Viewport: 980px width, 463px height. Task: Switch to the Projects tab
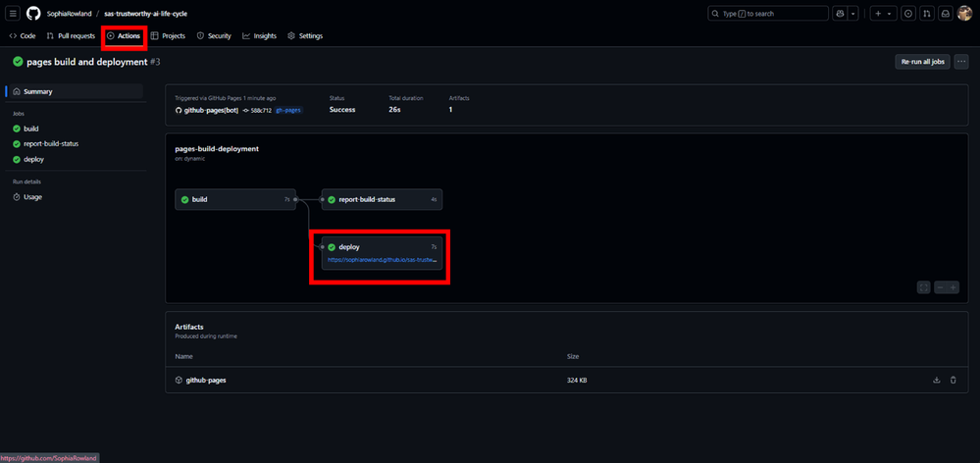pyautogui.click(x=168, y=36)
